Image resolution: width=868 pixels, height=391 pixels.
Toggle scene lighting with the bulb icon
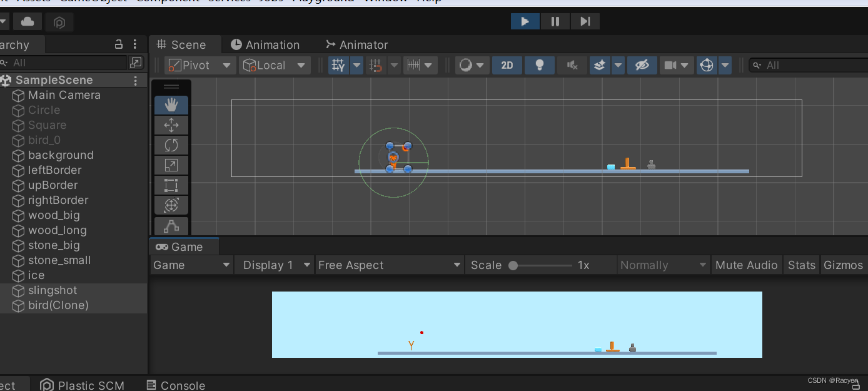coord(538,64)
